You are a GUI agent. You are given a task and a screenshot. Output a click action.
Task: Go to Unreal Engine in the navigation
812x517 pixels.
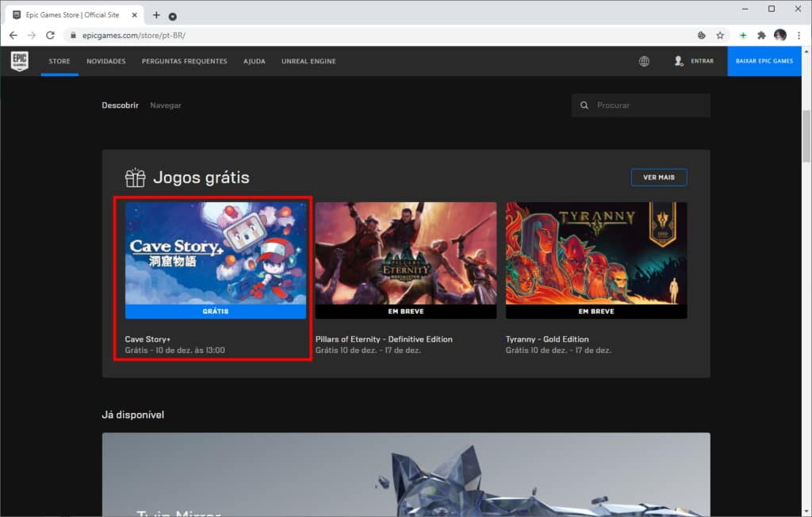pos(308,61)
